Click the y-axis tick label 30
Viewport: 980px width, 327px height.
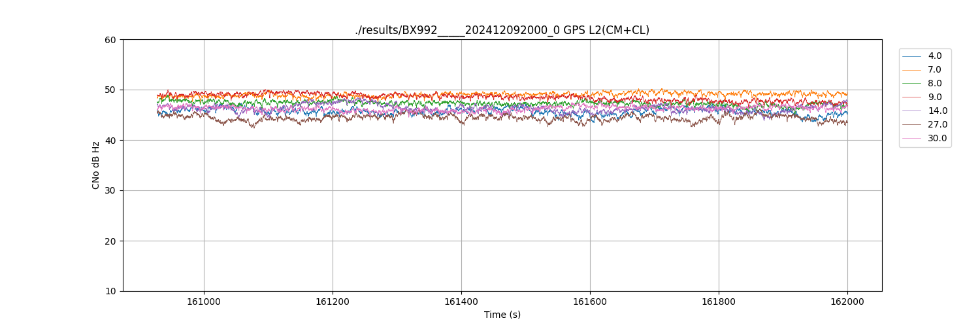[x=110, y=191]
